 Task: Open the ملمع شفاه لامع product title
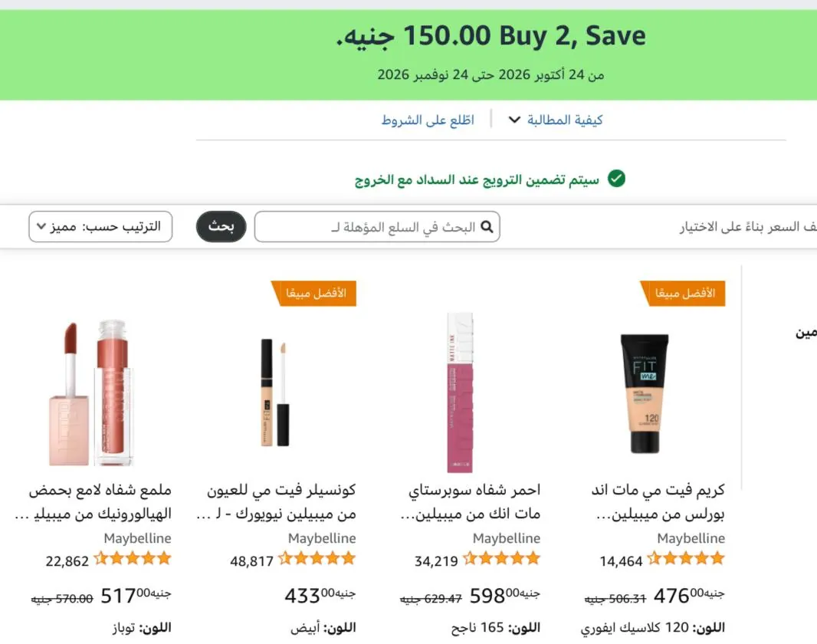pos(94,501)
